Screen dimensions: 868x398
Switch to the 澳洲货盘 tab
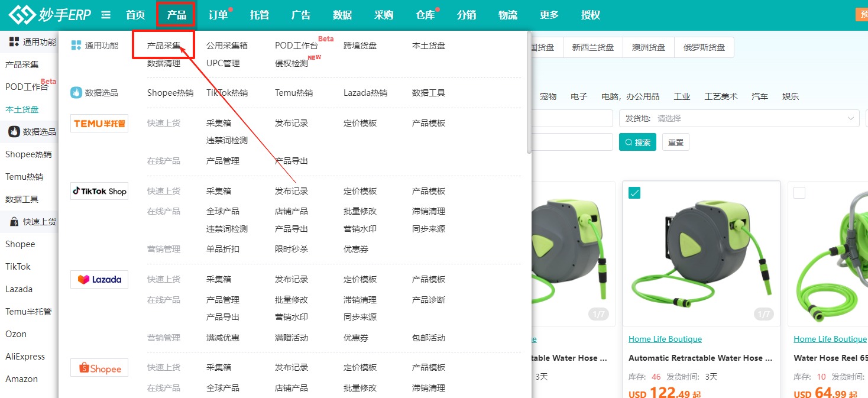[x=649, y=47]
